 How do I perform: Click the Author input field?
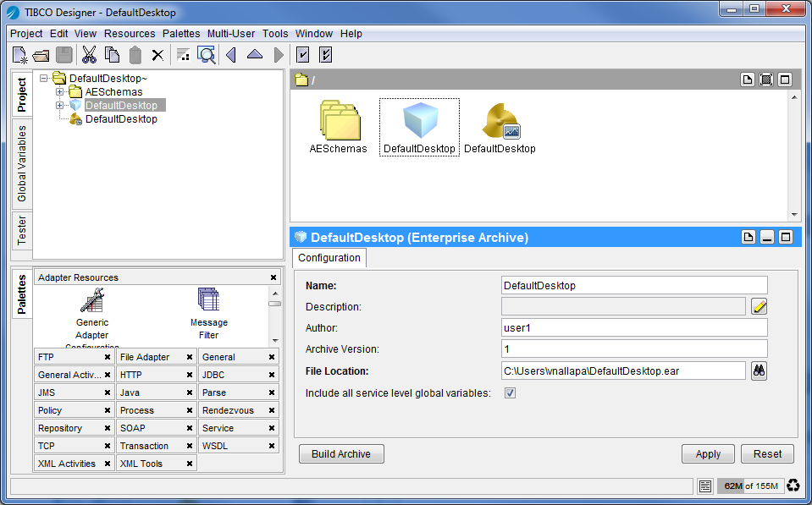[634, 327]
